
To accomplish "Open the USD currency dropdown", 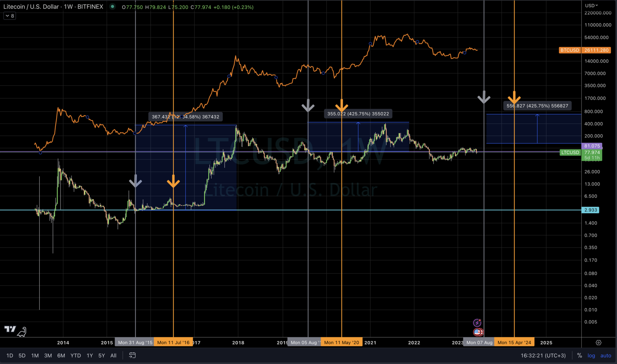I will [591, 6].
